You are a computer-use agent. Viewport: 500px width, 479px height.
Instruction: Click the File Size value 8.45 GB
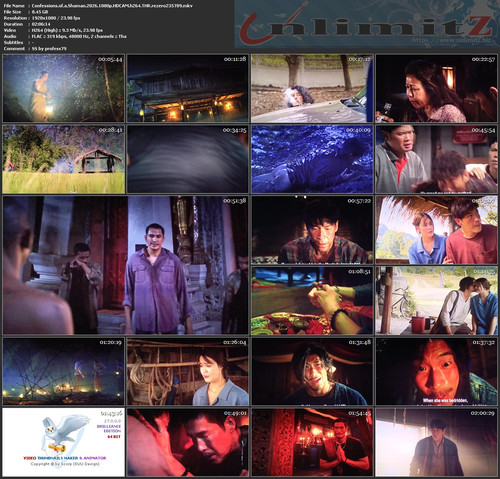click(40, 12)
